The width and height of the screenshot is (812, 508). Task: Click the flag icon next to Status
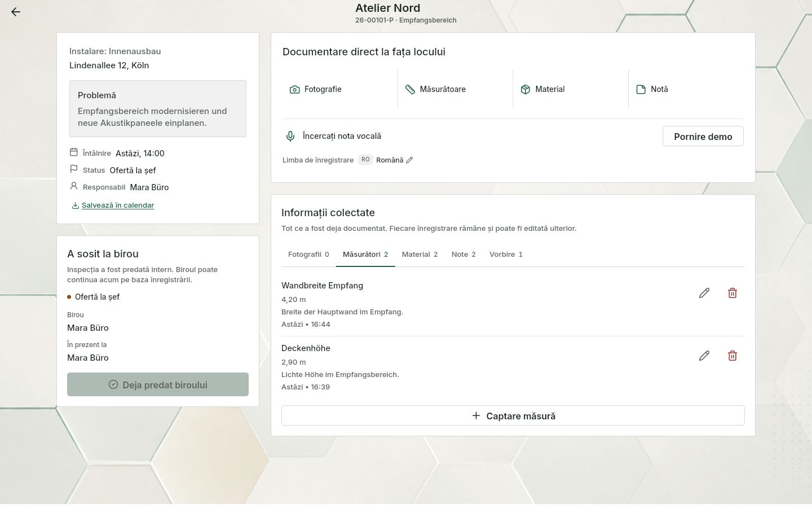pyautogui.click(x=74, y=169)
